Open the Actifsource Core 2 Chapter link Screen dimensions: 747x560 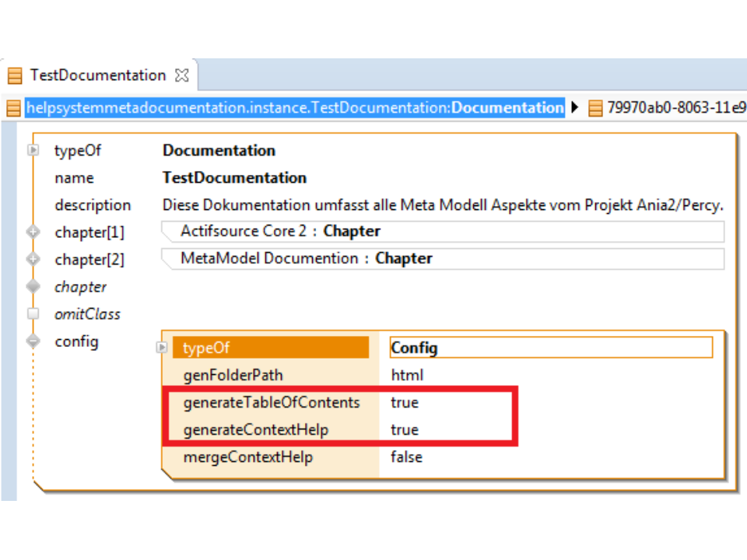click(x=280, y=231)
